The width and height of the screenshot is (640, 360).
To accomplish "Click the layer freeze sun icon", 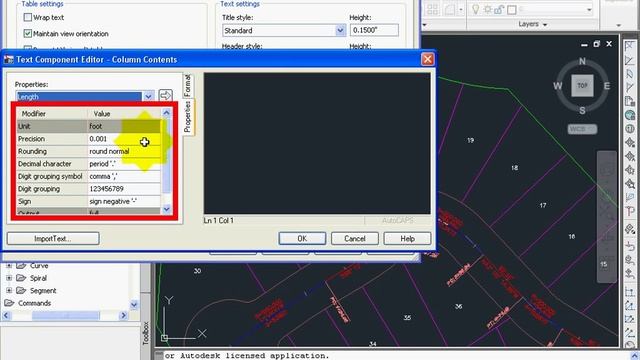I will [x=487, y=9].
